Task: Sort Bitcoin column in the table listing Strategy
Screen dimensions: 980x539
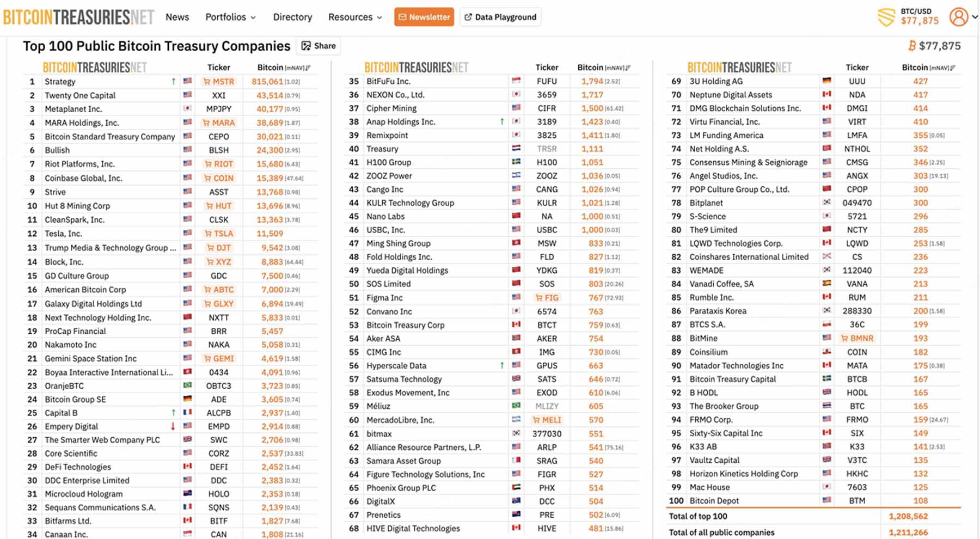Action: coord(284,68)
